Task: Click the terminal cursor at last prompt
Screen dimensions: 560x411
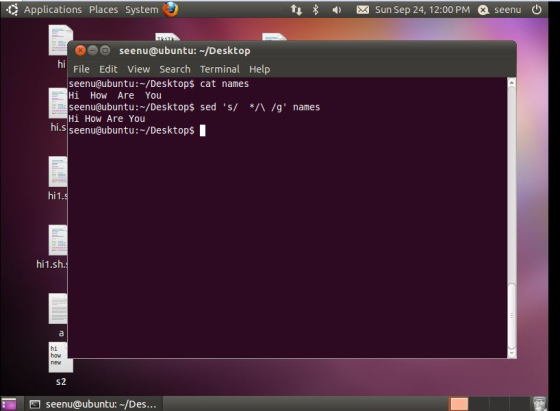Action: tap(202, 130)
